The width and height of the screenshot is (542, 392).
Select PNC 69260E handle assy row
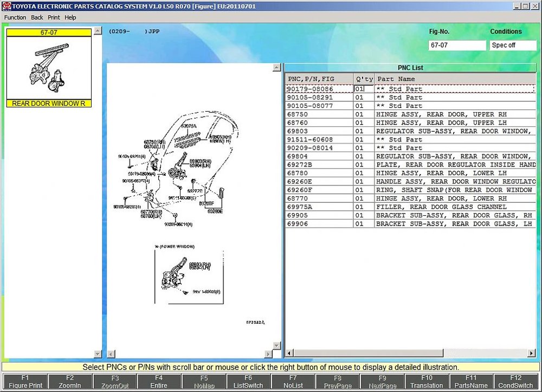pos(411,182)
